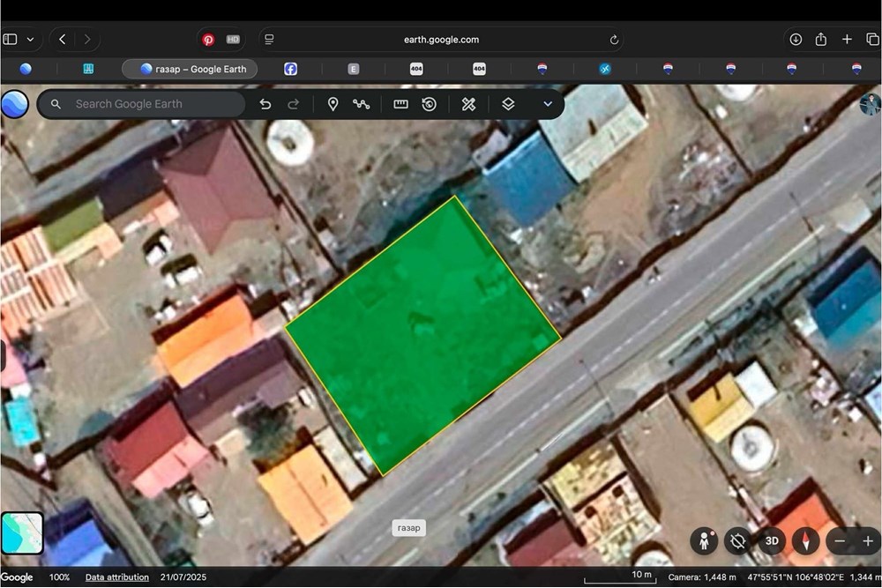Switch to the газар – Google Earth tab
The image size is (882, 588).
[x=190, y=69]
